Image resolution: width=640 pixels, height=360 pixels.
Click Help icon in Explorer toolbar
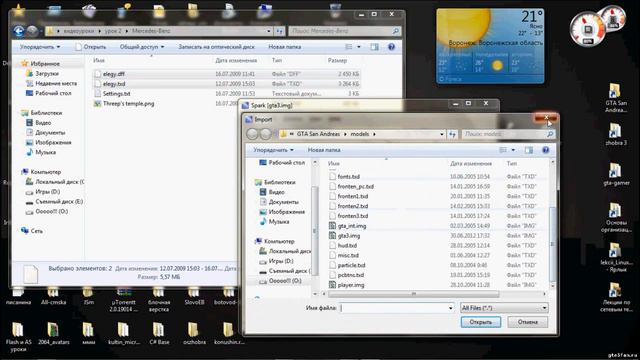(x=391, y=47)
